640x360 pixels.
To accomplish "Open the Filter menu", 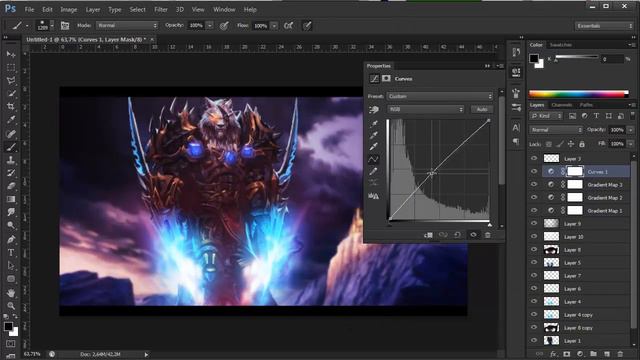I will (161, 9).
